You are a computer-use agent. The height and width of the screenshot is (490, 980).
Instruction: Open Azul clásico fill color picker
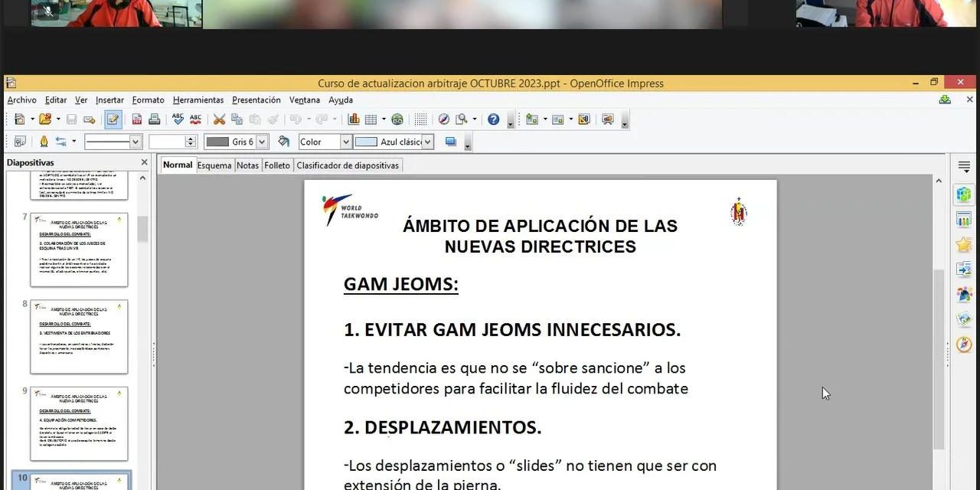point(427,142)
